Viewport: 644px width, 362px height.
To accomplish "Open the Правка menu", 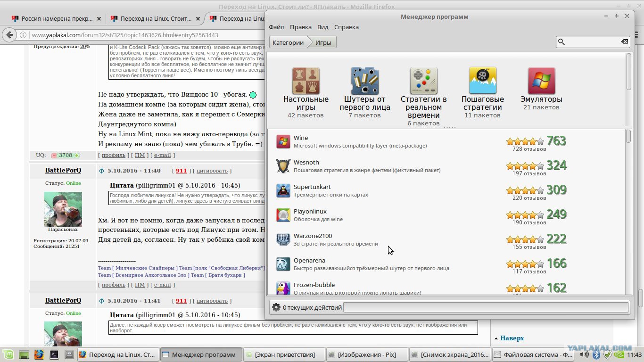I will [x=301, y=27].
